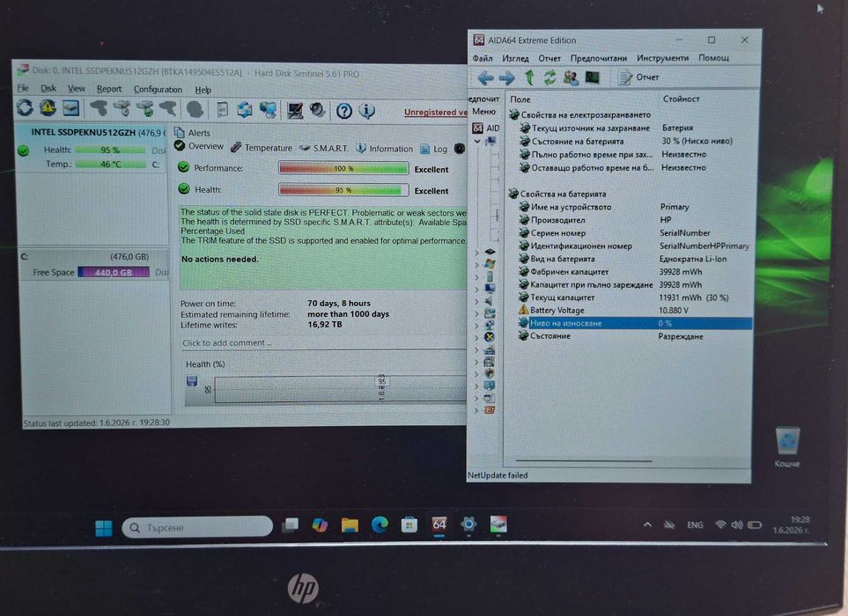Switch to the S.M.A.R.T. tab
The image size is (848, 616).
point(324,148)
